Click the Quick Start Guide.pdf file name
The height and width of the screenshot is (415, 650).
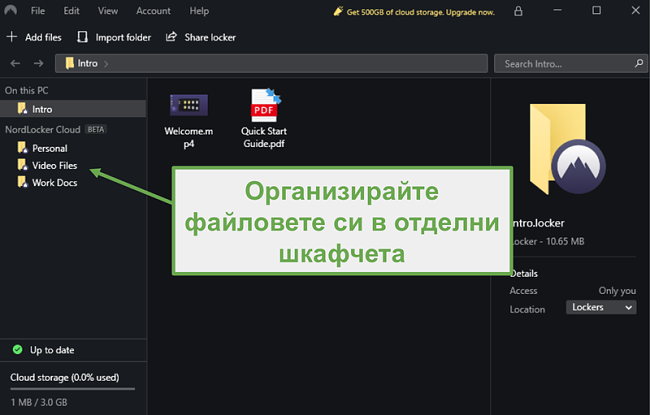click(264, 137)
